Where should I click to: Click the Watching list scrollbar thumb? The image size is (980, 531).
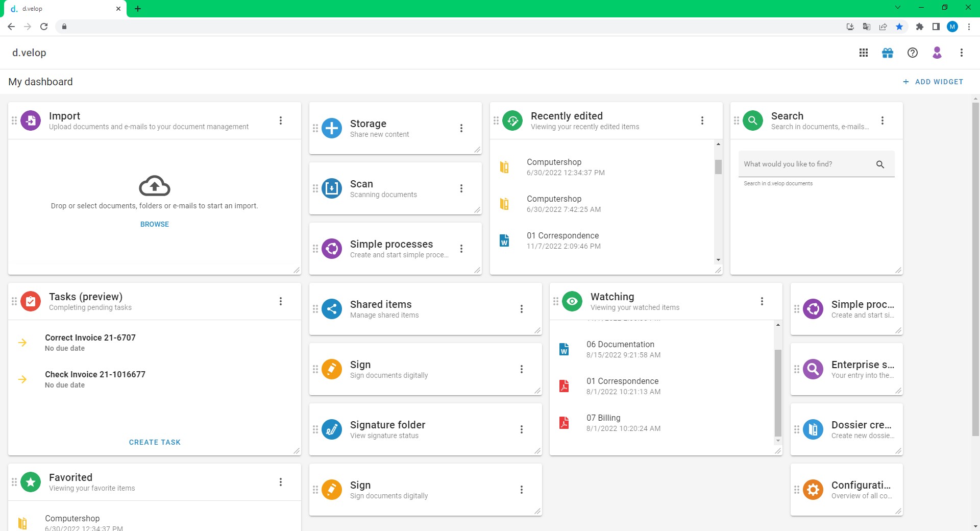point(778,393)
